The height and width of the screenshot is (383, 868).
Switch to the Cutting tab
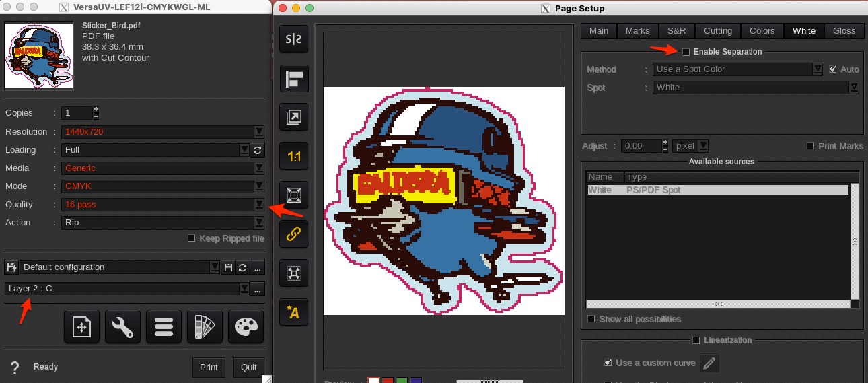point(718,31)
